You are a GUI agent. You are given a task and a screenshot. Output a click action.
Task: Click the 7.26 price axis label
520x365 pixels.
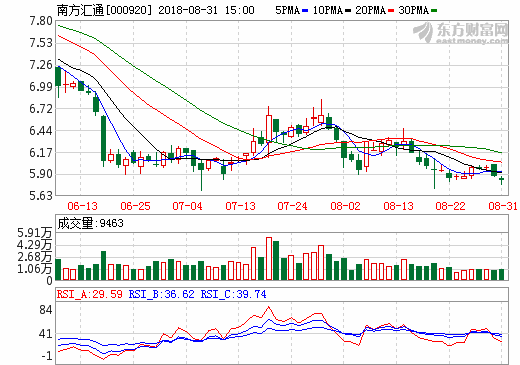[x=41, y=65]
